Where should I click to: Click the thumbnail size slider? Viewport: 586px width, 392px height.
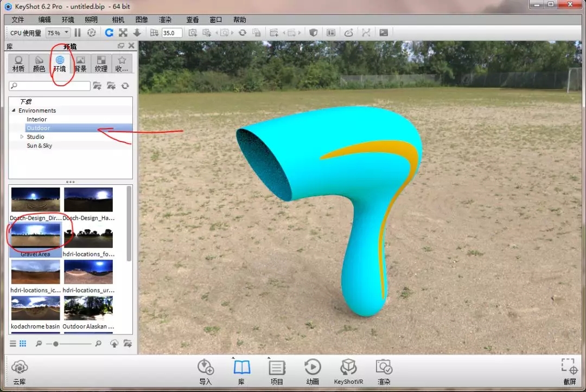[56, 344]
